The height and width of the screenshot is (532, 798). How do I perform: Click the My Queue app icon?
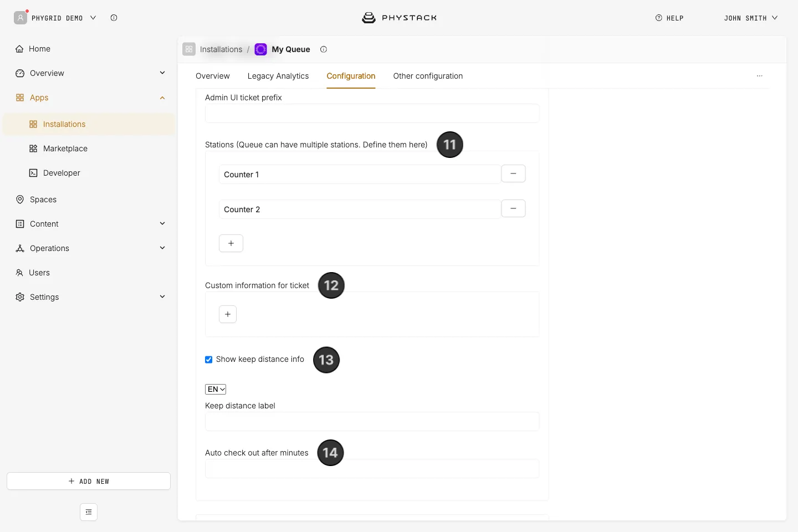[260, 49]
